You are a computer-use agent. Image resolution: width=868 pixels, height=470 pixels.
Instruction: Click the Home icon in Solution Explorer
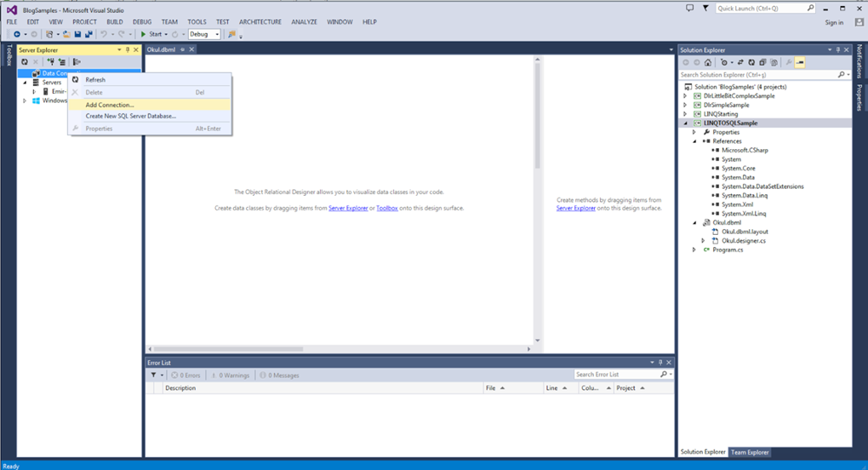click(707, 62)
